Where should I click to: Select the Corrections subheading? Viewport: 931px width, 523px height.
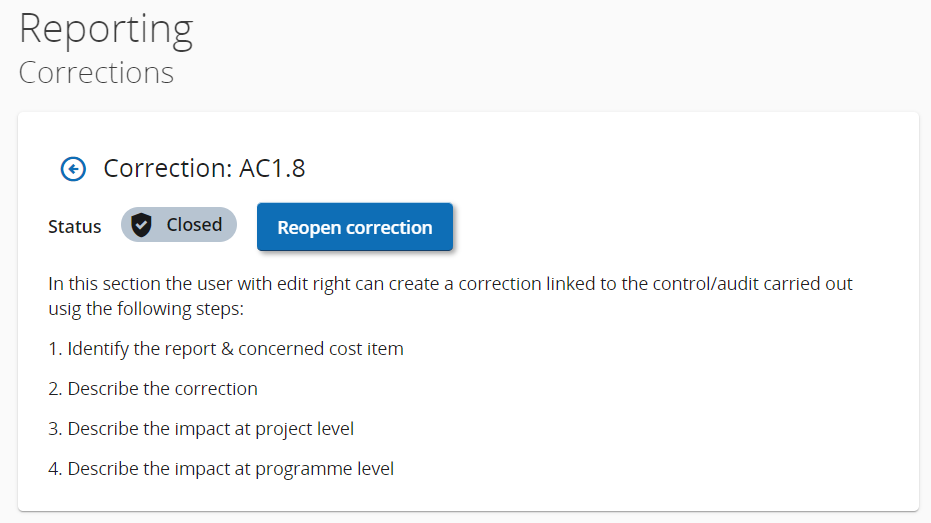click(96, 73)
